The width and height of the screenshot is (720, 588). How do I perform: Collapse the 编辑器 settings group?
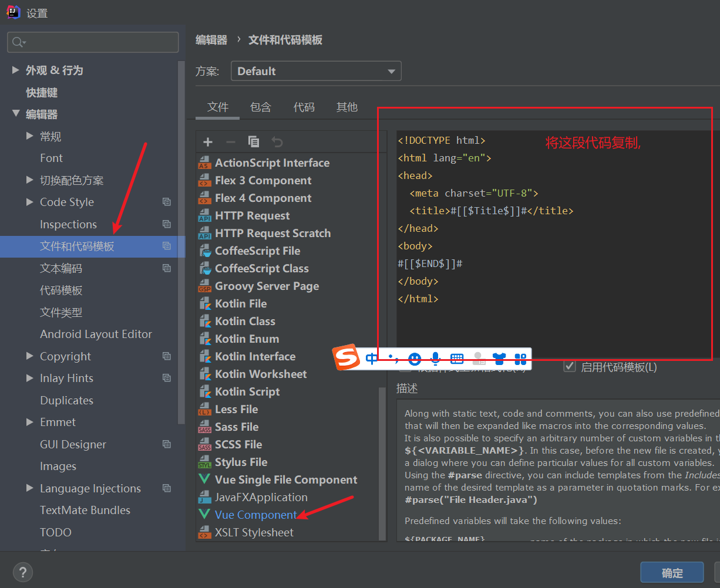click(16, 114)
